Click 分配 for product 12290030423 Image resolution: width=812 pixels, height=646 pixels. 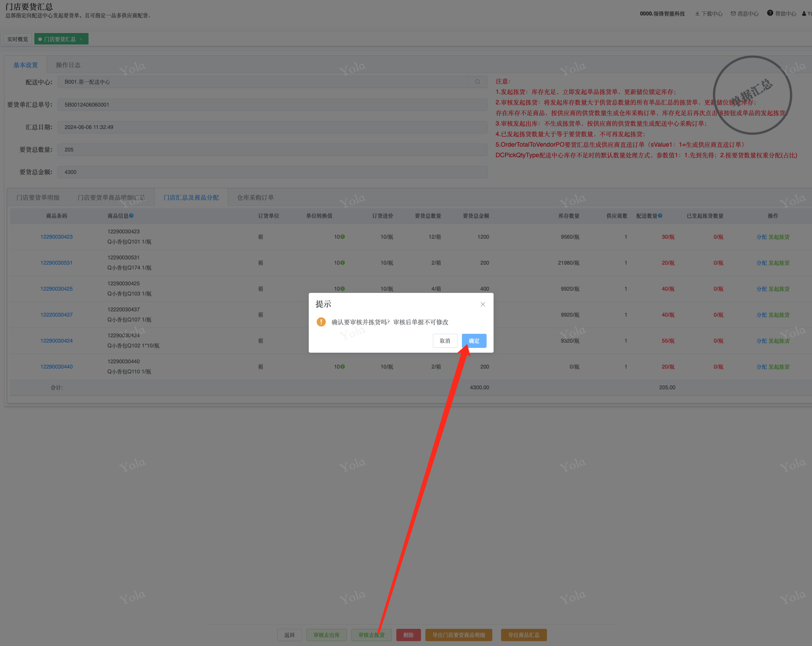[x=762, y=237]
